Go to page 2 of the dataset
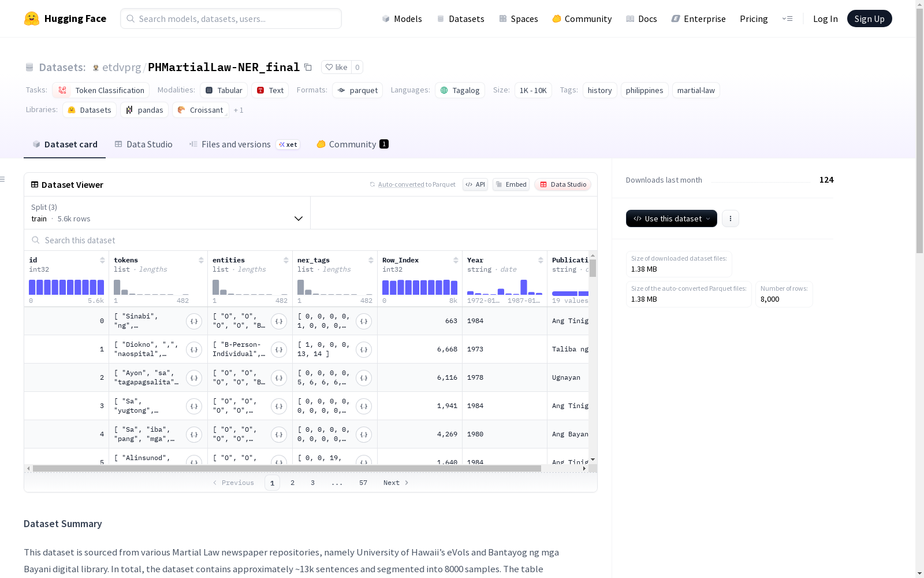Screen dimensions: 924x578 pyautogui.click(x=292, y=483)
